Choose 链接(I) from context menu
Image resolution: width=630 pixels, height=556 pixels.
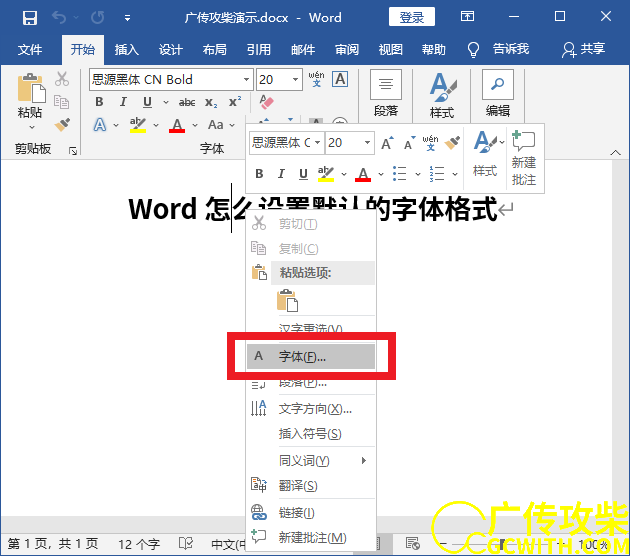pyautogui.click(x=311, y=513)
